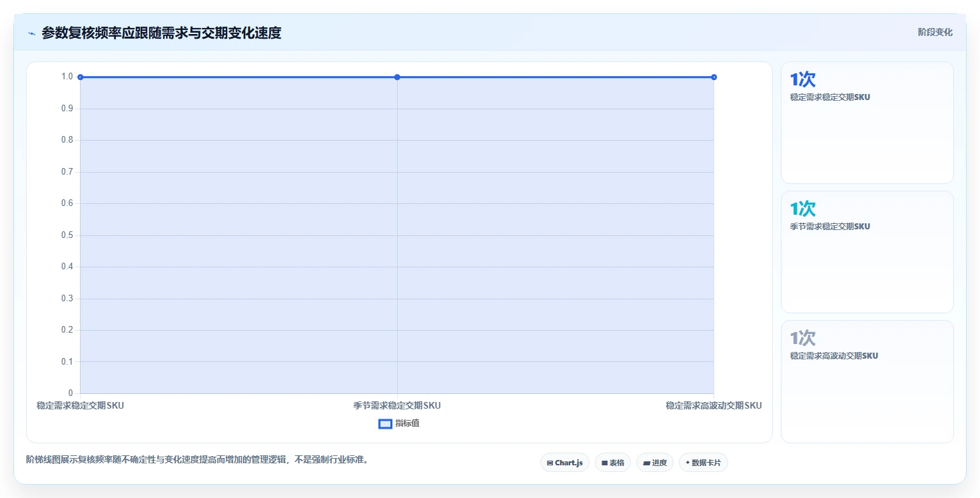Open the 季节需求稳定交期SKU data card
This screenshot has width=980, height=498.
pyautogui.click(x=867, y=252)
